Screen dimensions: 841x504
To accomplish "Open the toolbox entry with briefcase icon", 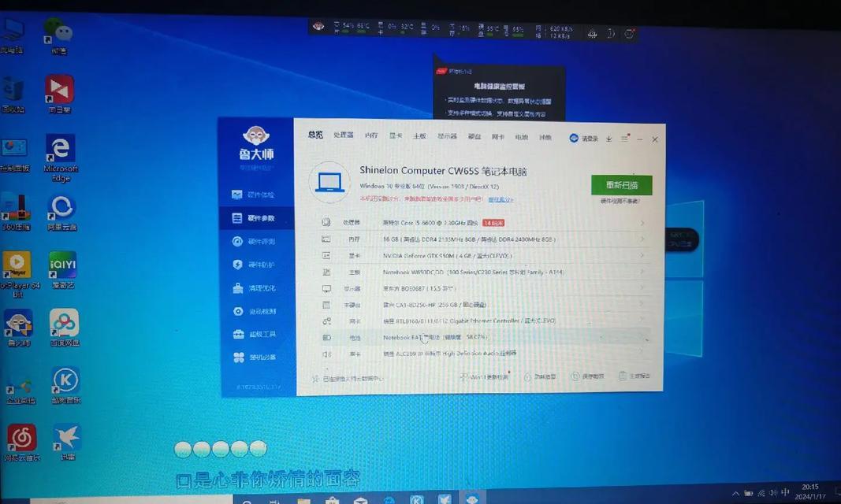I will (255, 334).
